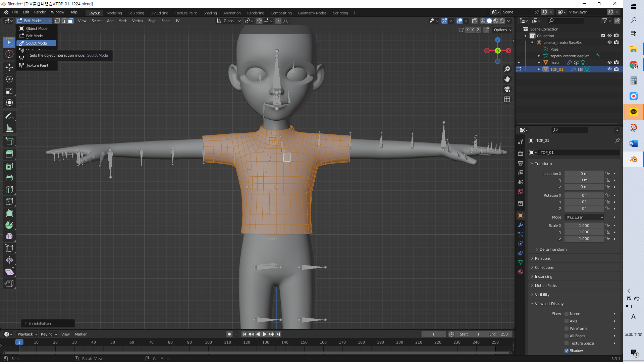Select the Measure tool
The image size is (644, 362).
(x=9, y=128)
